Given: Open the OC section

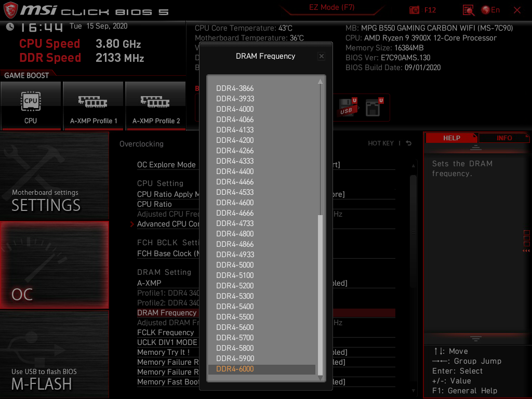Looking at the screenshot, I should click(54, 265).
